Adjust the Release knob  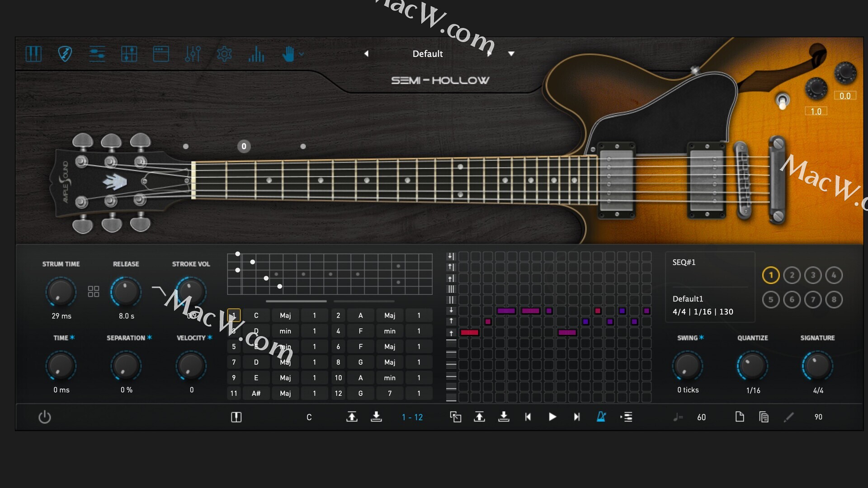tap(126, 292)
